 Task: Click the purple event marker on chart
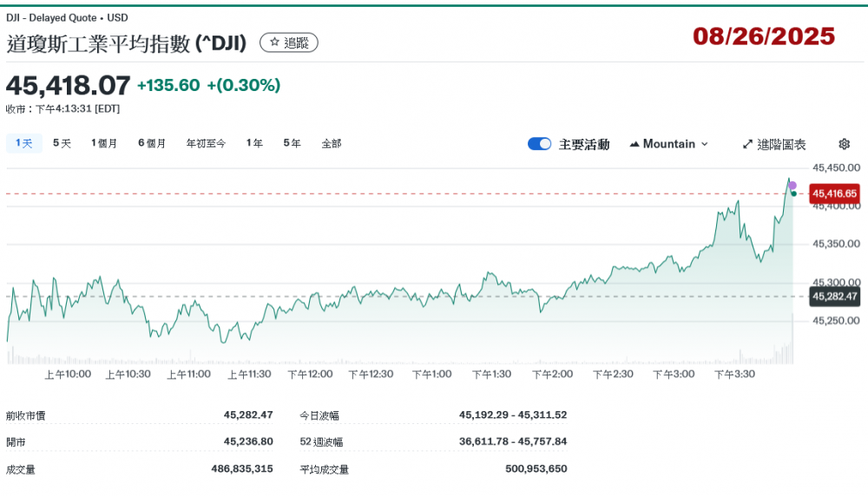[x=792, y=186]
